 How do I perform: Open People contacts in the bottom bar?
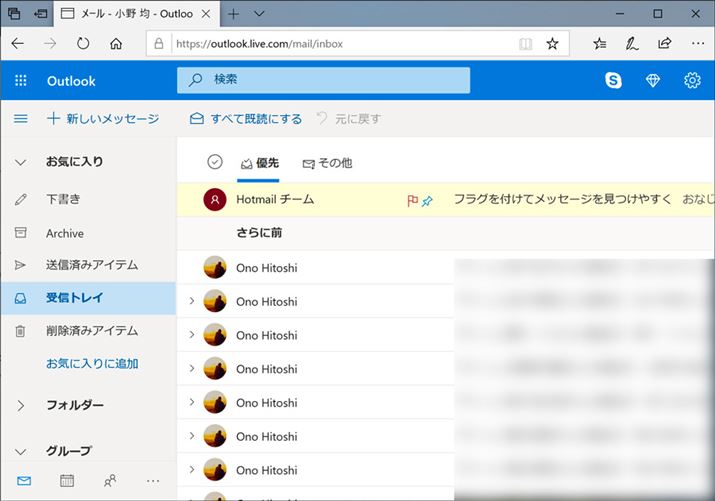point(110,481)
